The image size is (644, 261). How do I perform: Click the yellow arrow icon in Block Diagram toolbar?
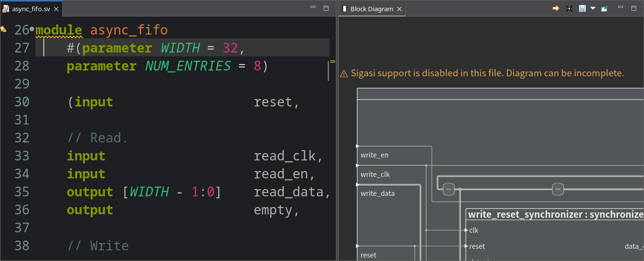556,9
